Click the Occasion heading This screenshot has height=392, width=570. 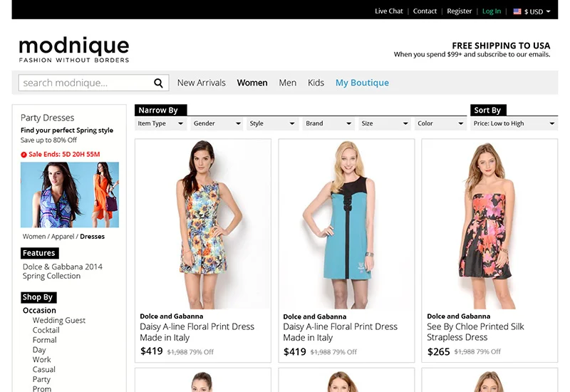pyautogui.click(x=39, y=311)
